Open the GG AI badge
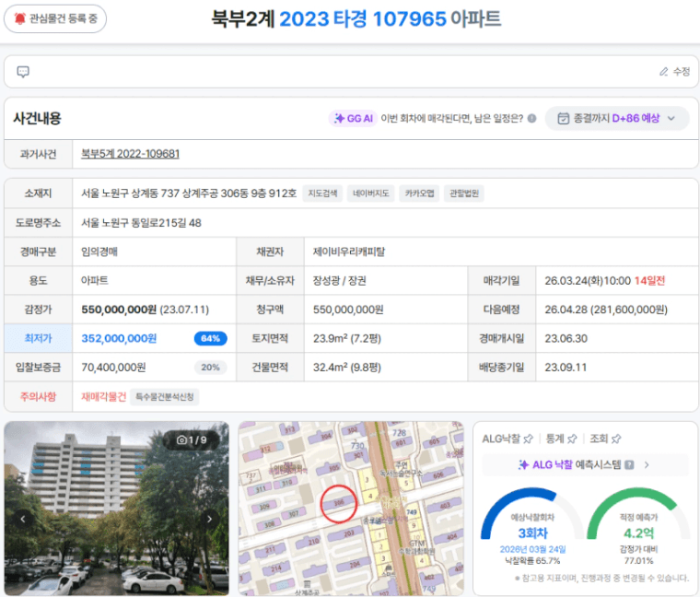The height and width of the screenshot is (597, 700). [x=353, y=118]
